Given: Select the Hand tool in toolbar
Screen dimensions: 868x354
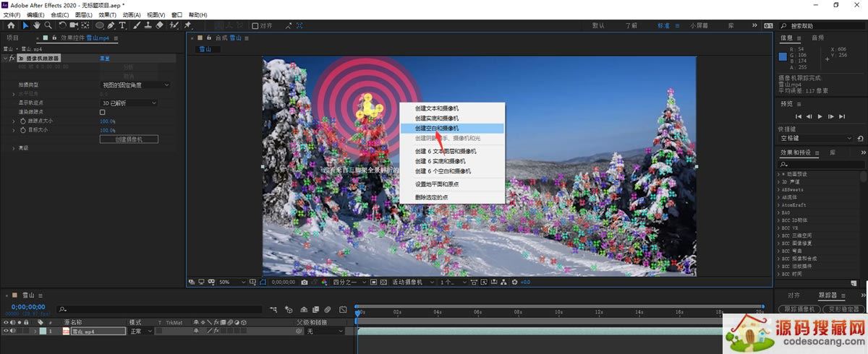Looking at the screenshot, I should 37,25.
